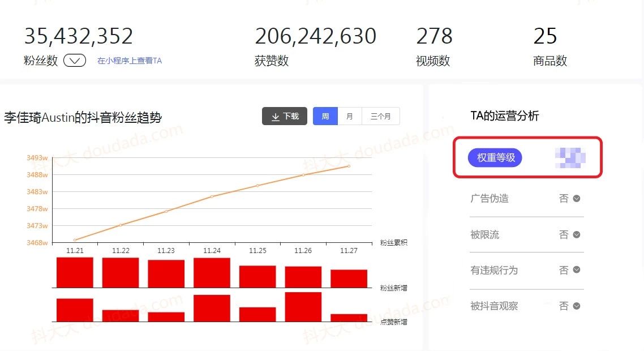Select the 11.27 data point on fan line
This screenshot has height=351, width=644.
point(349,166)
